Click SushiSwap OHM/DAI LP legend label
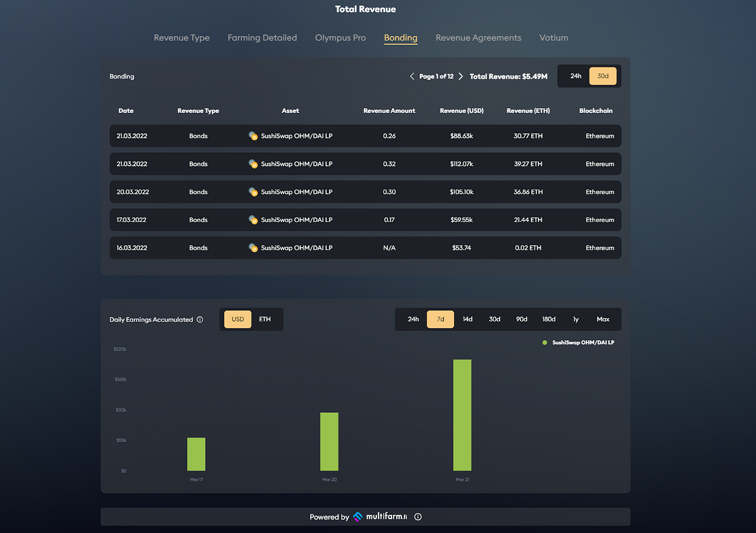Viewport: 756px width, 533px height. point(583,342)
